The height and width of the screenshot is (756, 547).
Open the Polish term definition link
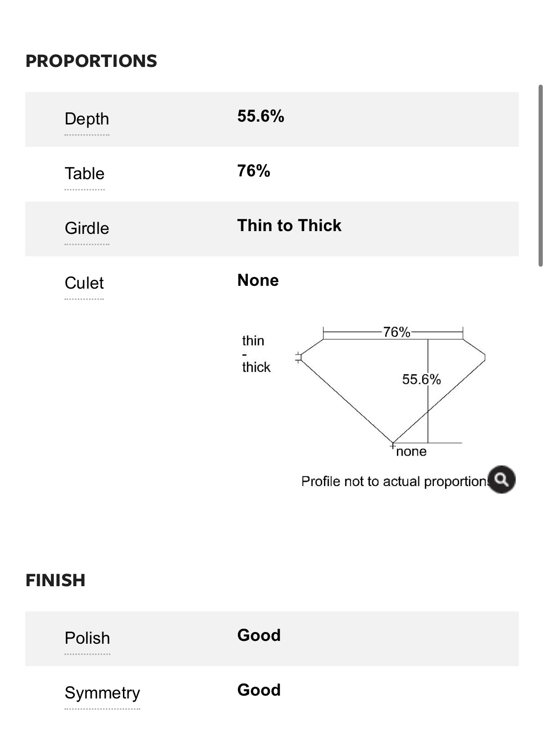click(87, 638)
